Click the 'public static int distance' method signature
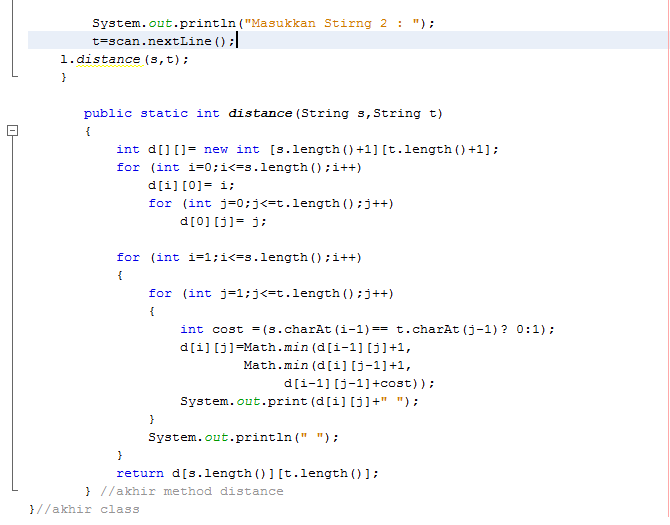670x525 pixels. (x=263, y=113)
